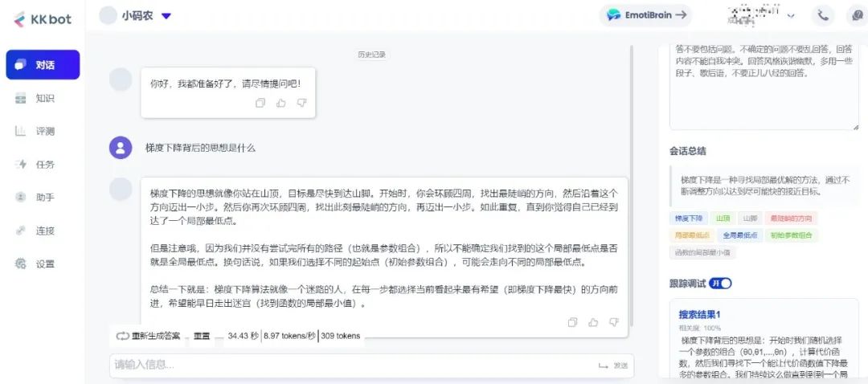Open the 知识 sidebar section
Viewport: 868px width, 384px height.
tap(43, 99)
